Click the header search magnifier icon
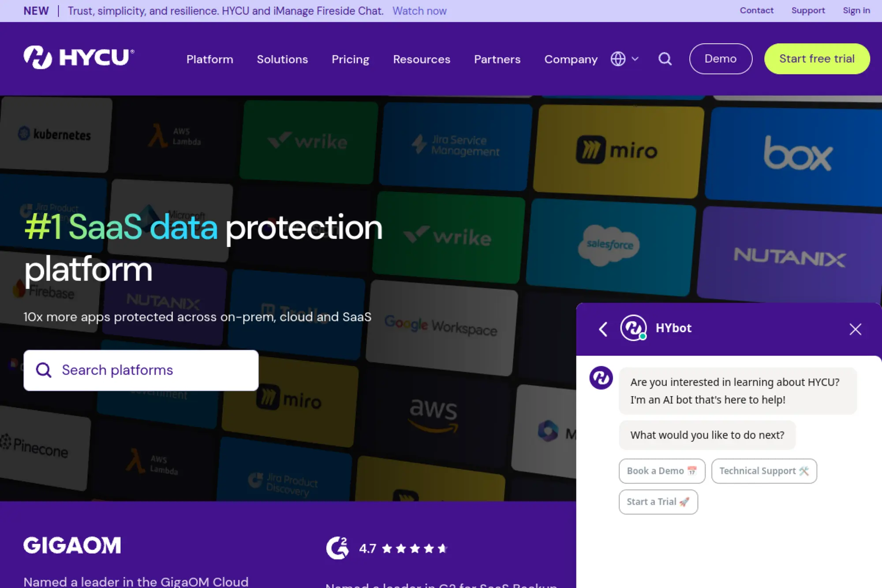 665,59
